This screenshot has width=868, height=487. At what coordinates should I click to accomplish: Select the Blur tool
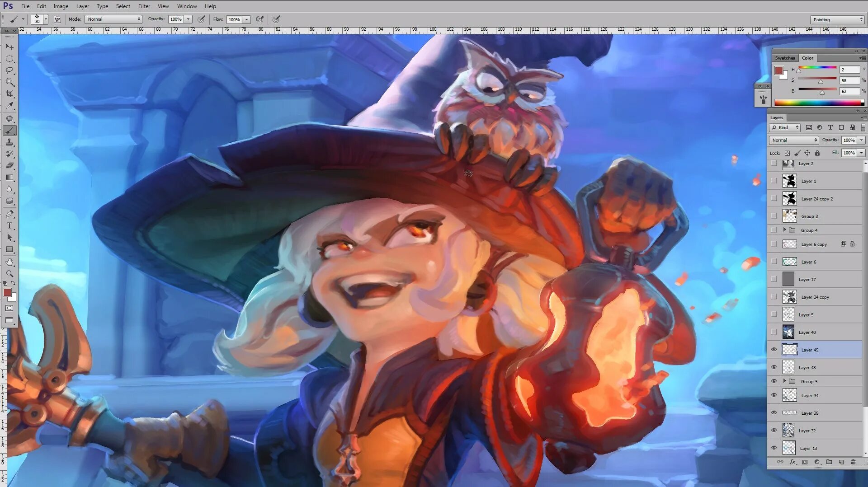9,189
